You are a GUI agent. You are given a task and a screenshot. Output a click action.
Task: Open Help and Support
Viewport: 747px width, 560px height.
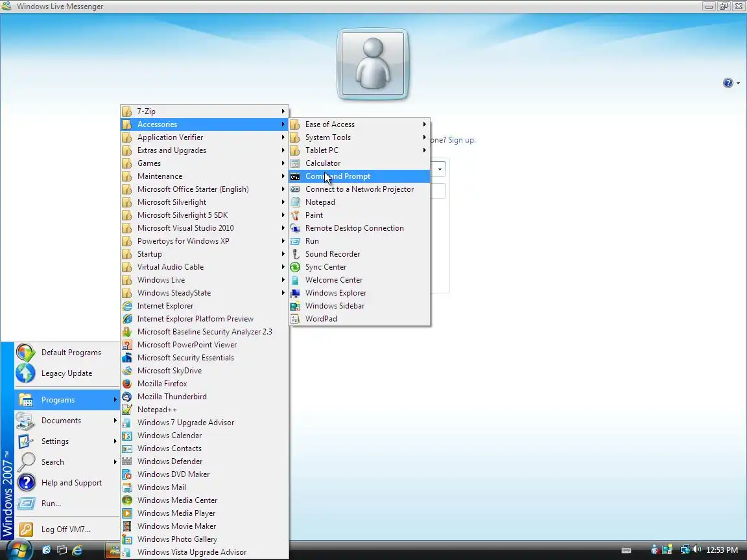click(67, 483)
